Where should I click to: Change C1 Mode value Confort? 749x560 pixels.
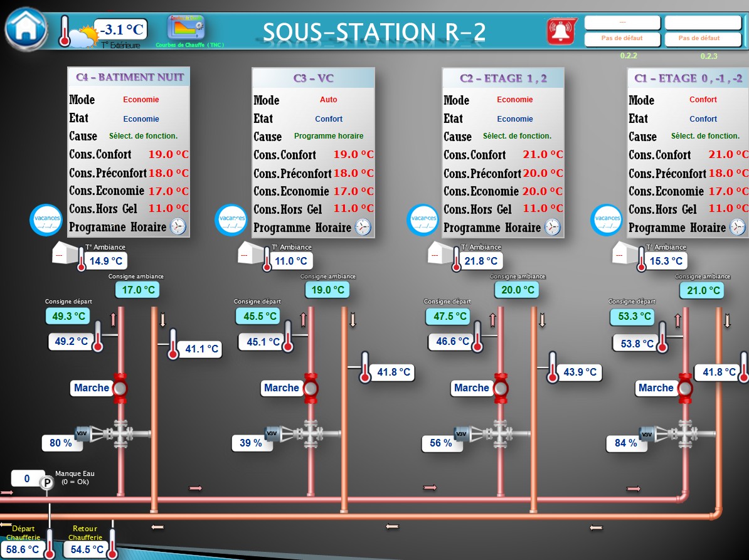tap(703, 99)
